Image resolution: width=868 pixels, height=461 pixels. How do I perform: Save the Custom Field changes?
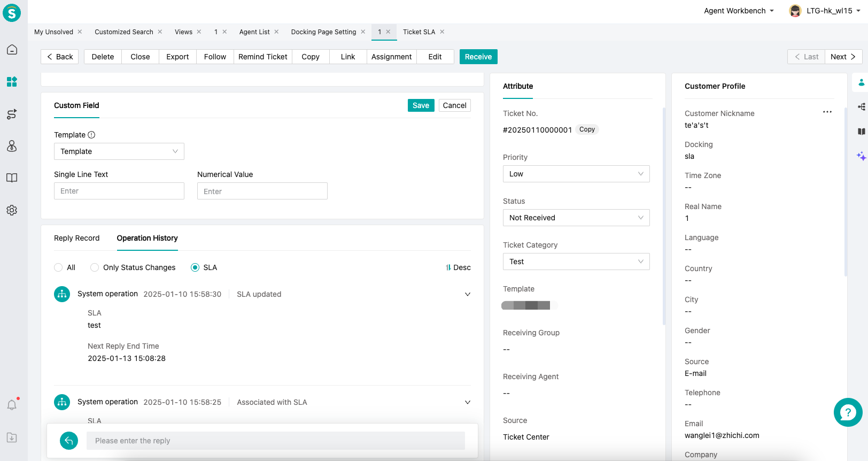(x=421, y=105)
